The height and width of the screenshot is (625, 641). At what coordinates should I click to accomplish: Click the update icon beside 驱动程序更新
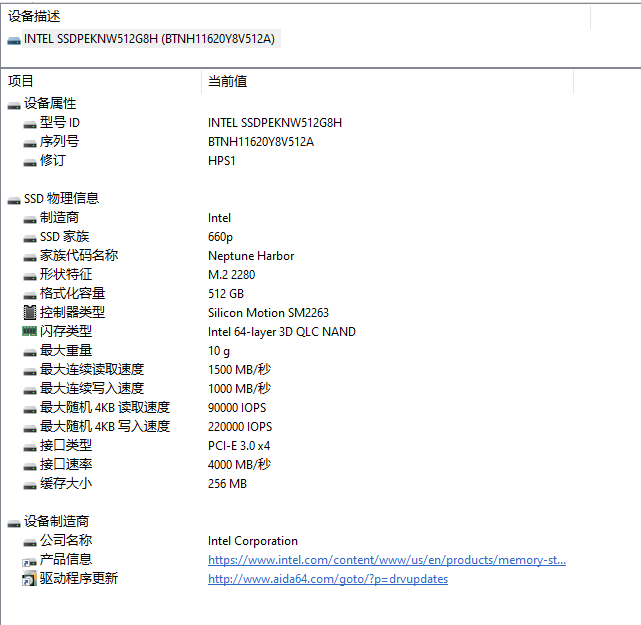click(x=29, y=579)
